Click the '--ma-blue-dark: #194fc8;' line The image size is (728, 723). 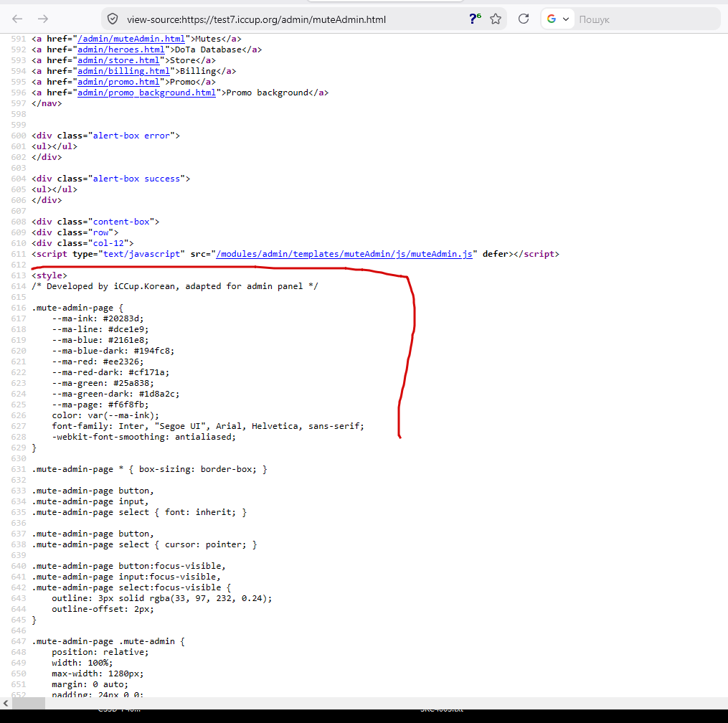click(x=113, y=351)
